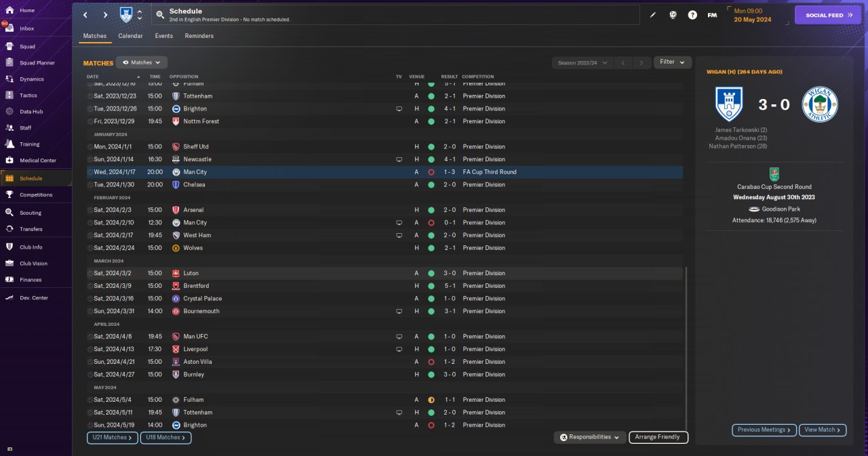Screen dimensions: 868x456
Task: Click the pencil edit icon
Action: coord(653,15)
